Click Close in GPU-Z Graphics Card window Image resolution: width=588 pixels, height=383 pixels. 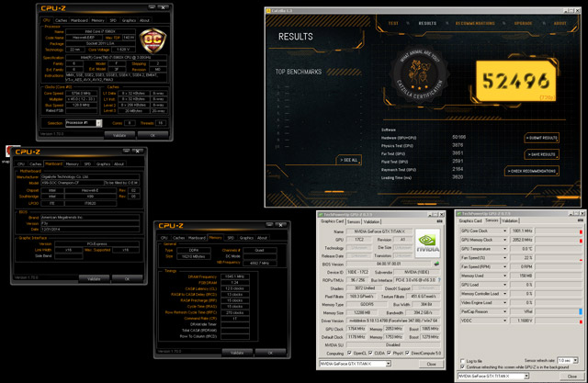click(431, 364)
